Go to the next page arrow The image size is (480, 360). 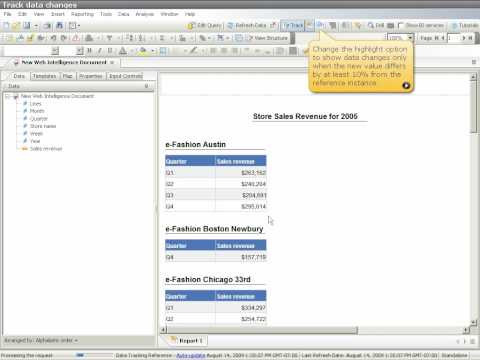463,38
